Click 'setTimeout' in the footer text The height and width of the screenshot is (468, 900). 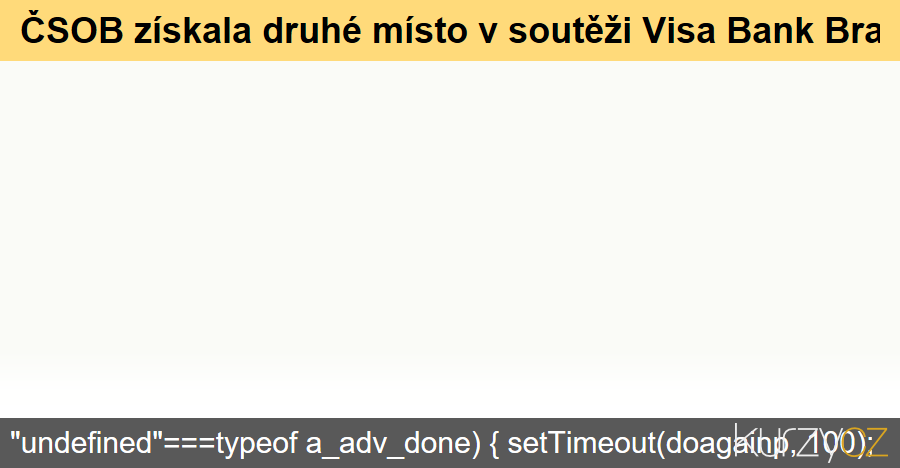tap(582, 443)
